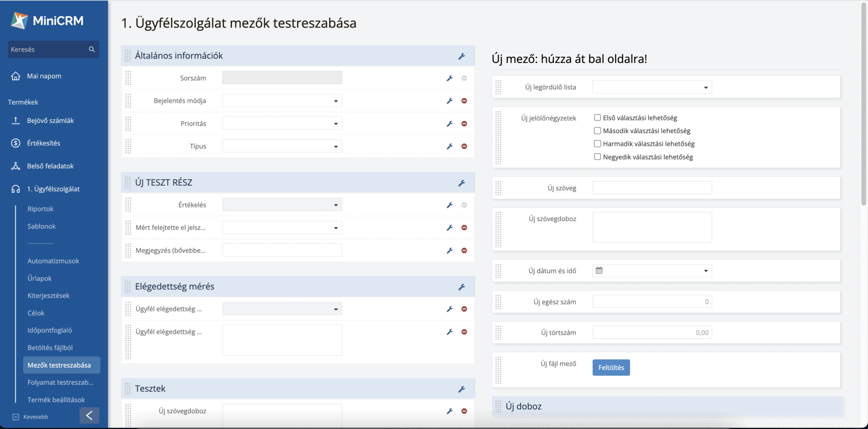Screen dimensions: 868x429
Task: Check Első választási lehetőség
Action: point(597,117)
